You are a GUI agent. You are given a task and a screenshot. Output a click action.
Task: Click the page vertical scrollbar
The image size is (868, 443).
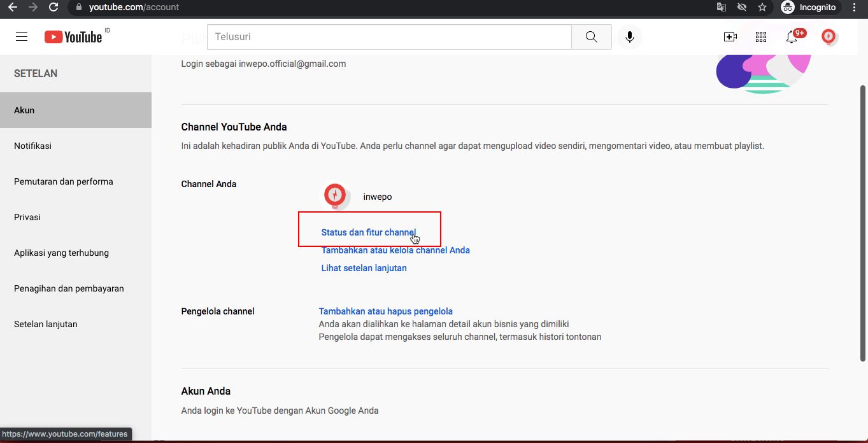click(864, 223)
